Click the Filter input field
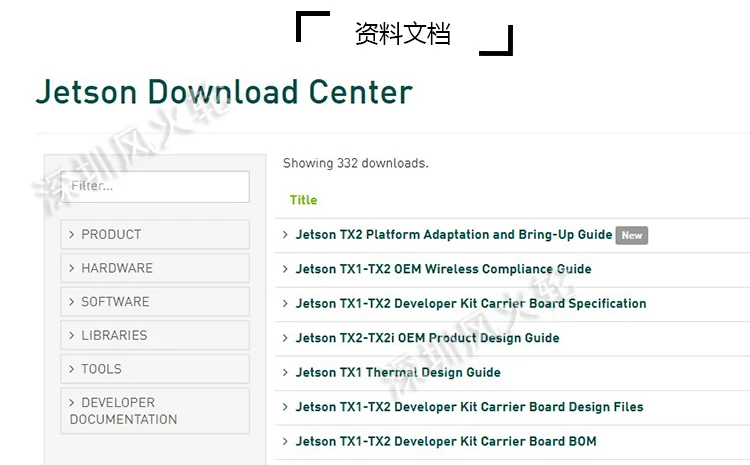This screenshot has height=465, width=750. click(155, 186)
